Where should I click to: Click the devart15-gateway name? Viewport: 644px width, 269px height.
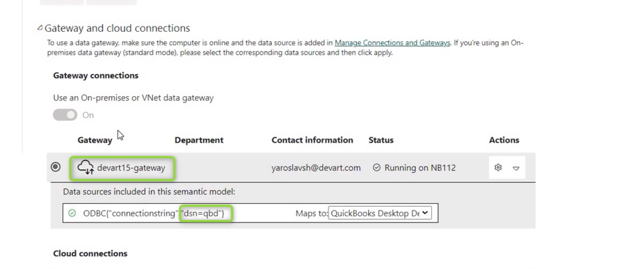pos(131,168)
